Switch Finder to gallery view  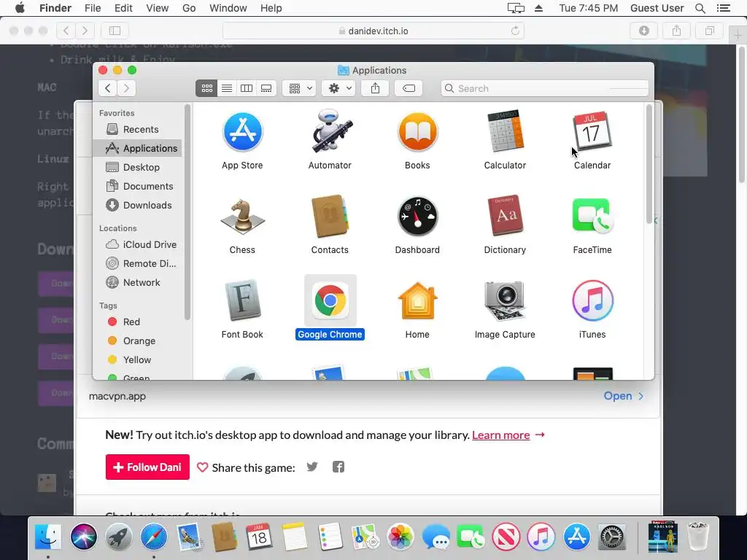[266, 88]
